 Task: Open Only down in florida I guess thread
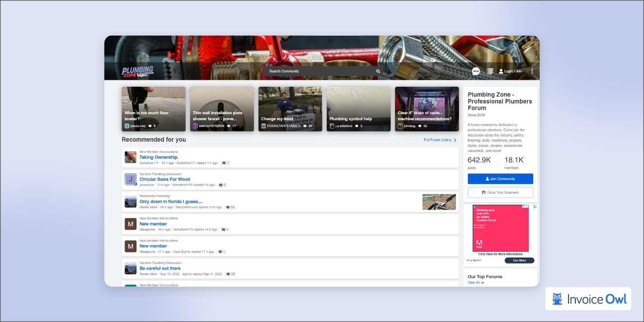tap(171, 202)
